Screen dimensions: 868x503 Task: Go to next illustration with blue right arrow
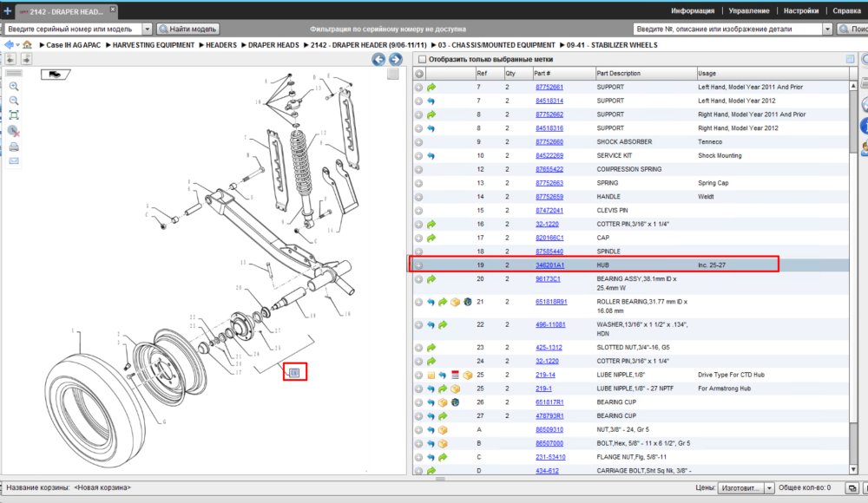coord(395,59)
